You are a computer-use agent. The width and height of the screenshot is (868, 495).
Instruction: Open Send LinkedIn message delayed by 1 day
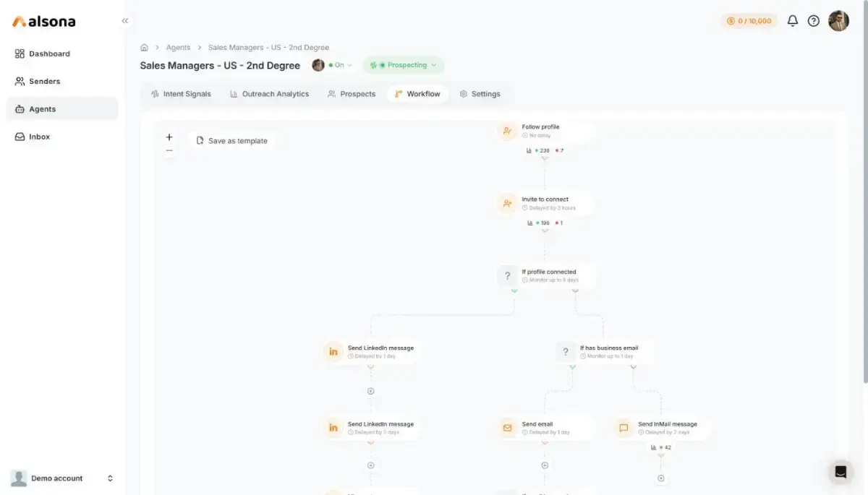click(380, 348)
